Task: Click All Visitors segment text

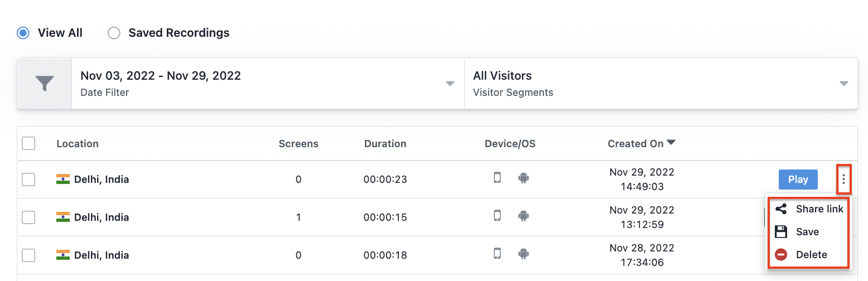Action: coord(502,76)
